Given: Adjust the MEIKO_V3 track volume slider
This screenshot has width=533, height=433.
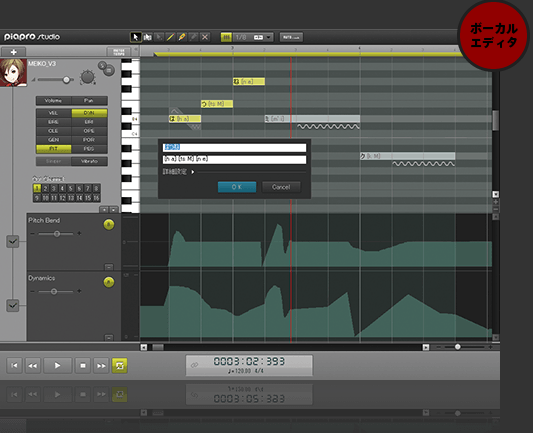Looking at the screenshot, I should 54,80.
